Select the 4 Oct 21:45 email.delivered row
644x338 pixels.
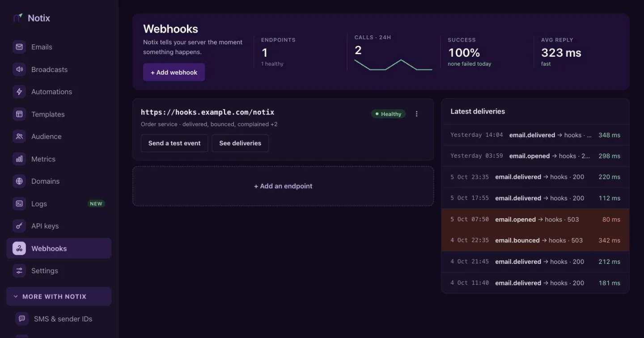point(535,262)
